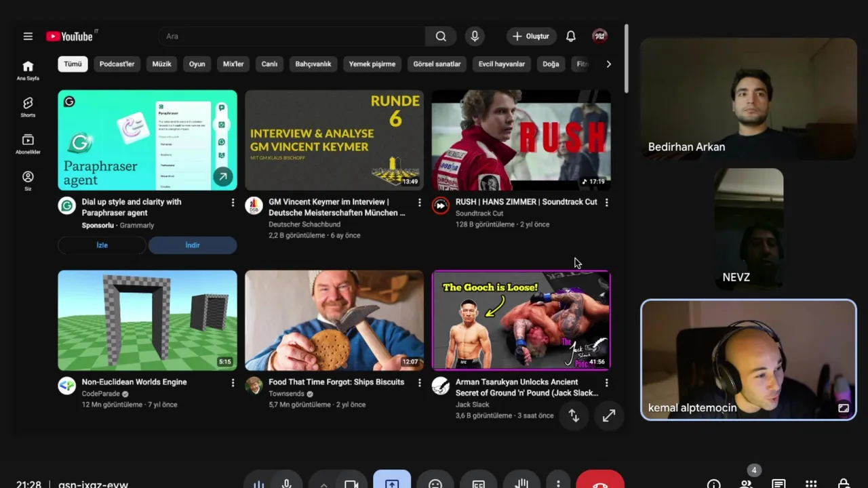Screen dimensions: 868x488
Task: Select the Canlı filter chip
Action: pos(269,64)
